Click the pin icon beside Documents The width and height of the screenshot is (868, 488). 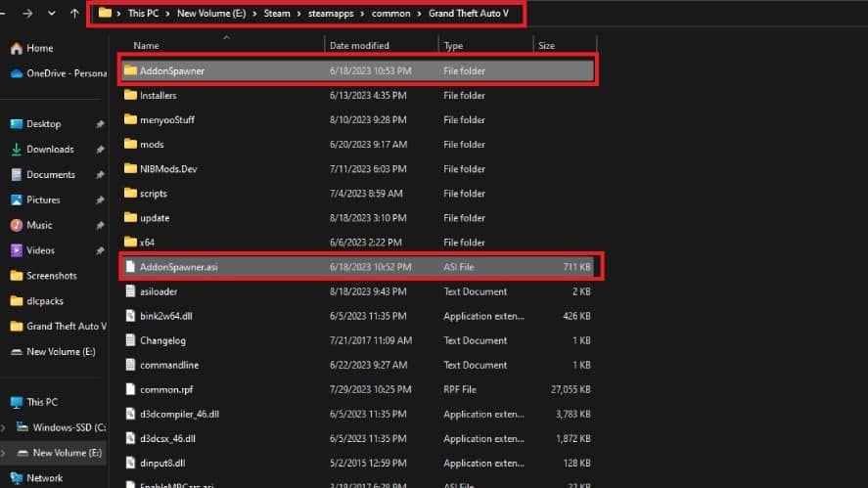point(100,175)
